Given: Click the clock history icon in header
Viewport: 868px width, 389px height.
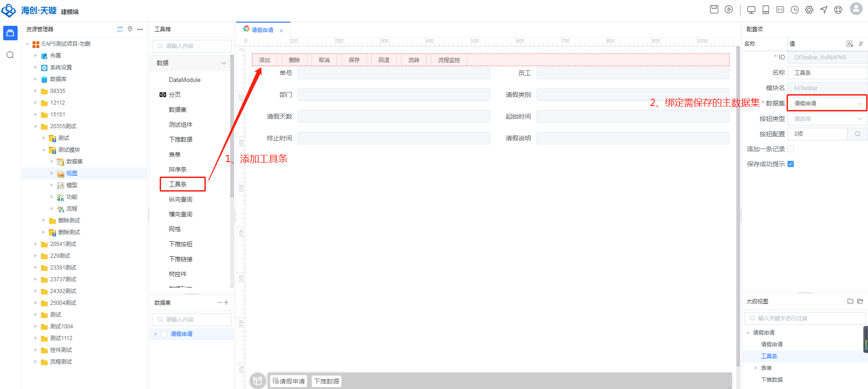Looking at the screenshot, I should pos(795,10).
